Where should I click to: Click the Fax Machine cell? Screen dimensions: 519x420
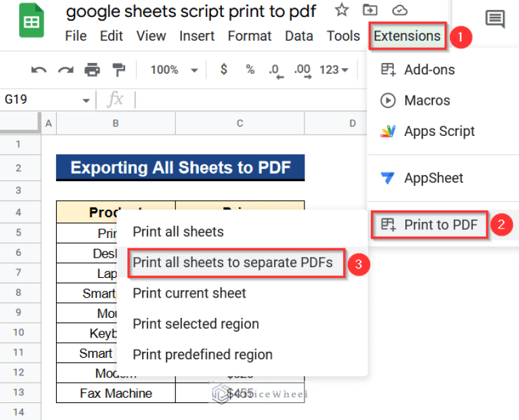(x=116, y=393)
